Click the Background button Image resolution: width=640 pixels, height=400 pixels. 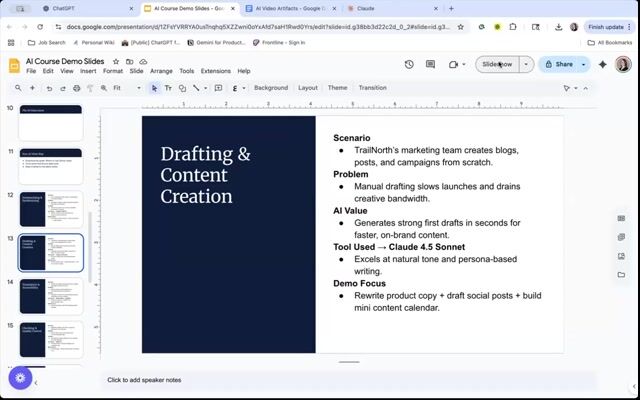[x=271, y=88]
